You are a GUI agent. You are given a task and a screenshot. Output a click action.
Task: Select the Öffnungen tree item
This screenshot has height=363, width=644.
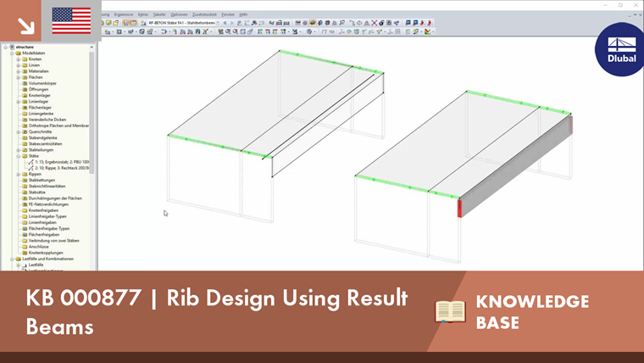coord(38,89)
